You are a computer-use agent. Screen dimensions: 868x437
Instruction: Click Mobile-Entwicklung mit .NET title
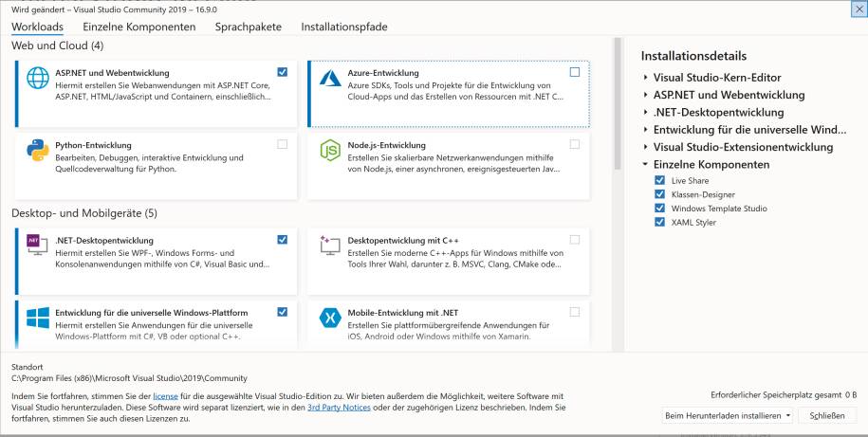(x=403, y=313)
